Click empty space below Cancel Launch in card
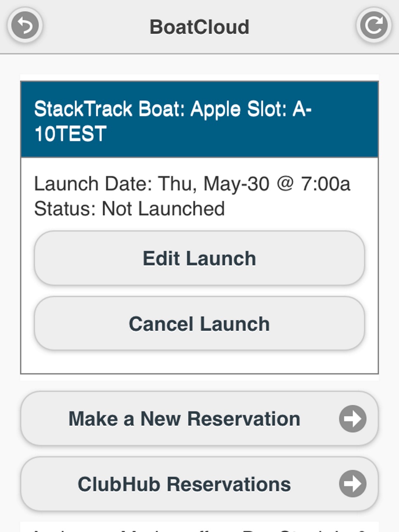Image resolution: width=399 pixels, height=532 pixels. (199, 362)
